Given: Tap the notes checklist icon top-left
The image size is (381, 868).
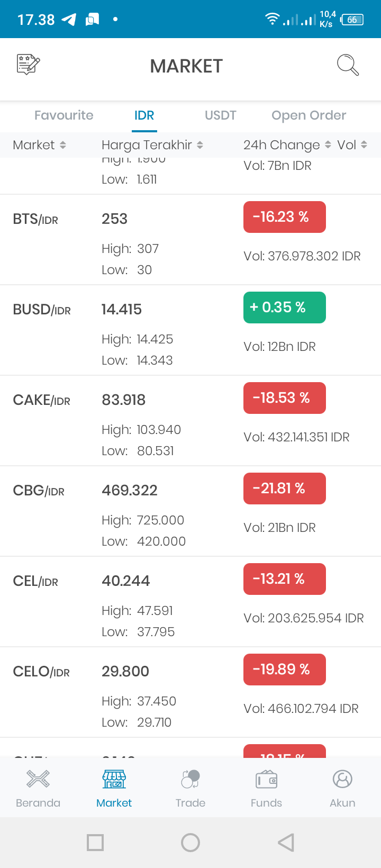Looking at the screenshot, I should pos(29,65).
